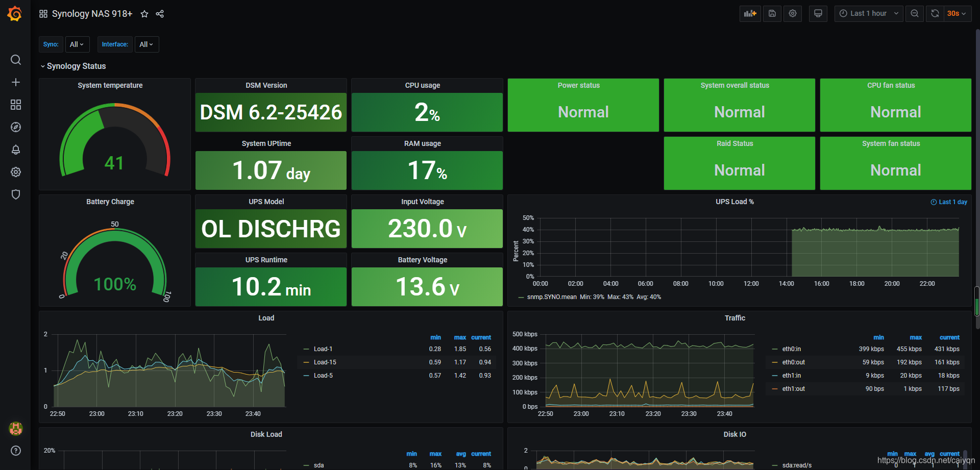Viewport: 980px width, 470px height.
Task: Open the Disk Load panel title menu
Action: click(x=266, y=434)
